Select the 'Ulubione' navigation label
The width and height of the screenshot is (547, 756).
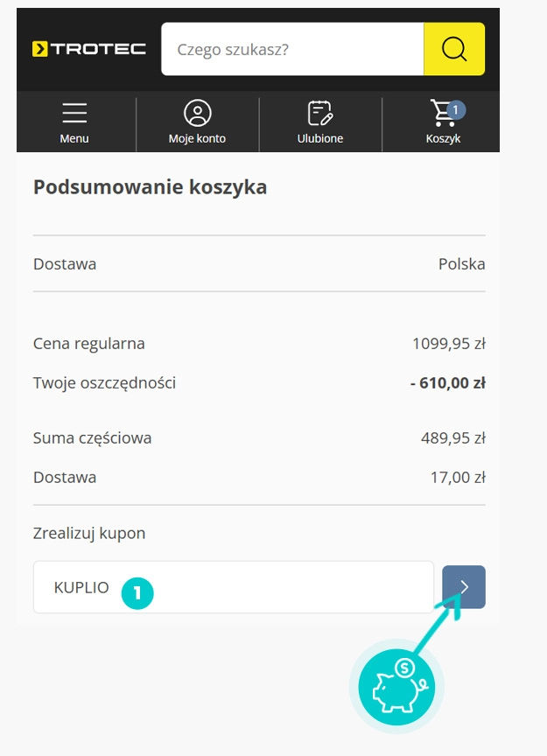pyautogui.click(x=320, y=138)
